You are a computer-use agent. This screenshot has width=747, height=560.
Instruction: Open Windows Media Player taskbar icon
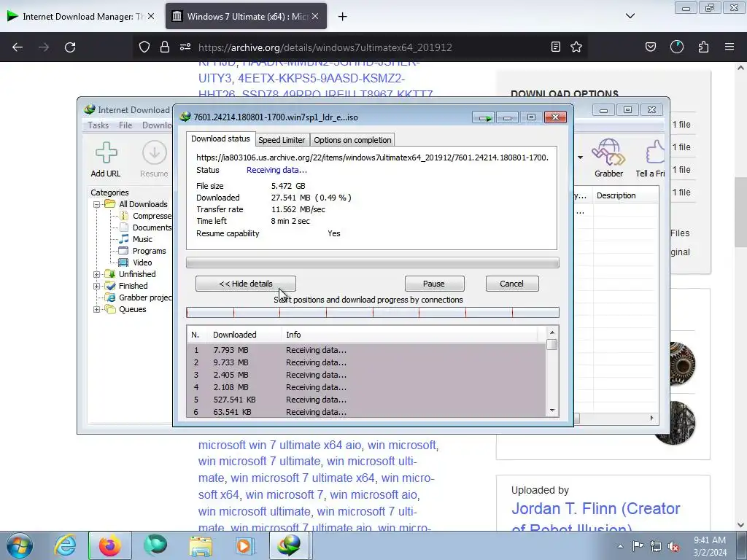[245, 545]
